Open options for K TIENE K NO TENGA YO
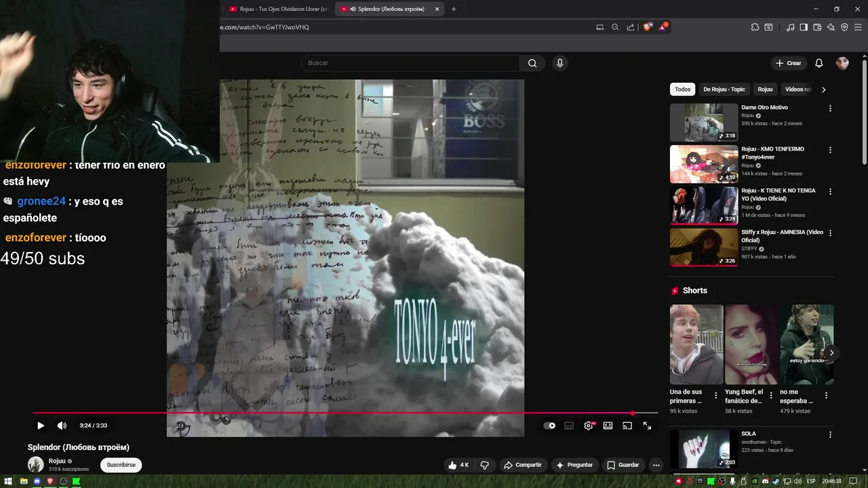 coord(830,192)
